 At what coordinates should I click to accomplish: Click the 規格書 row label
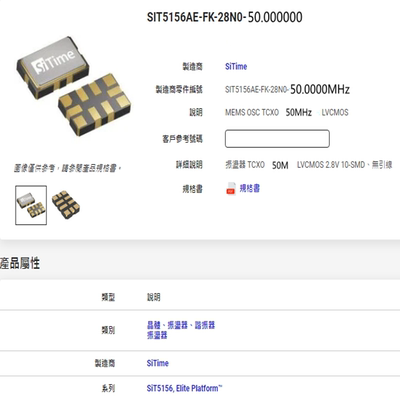pyautogui.click(x=192, y=189)
